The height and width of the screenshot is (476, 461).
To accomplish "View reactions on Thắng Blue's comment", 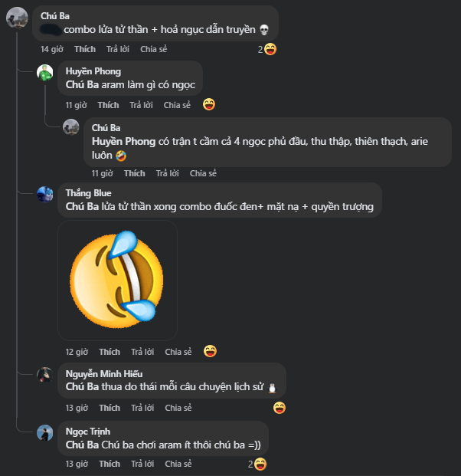I will click(x=210, y=352).
